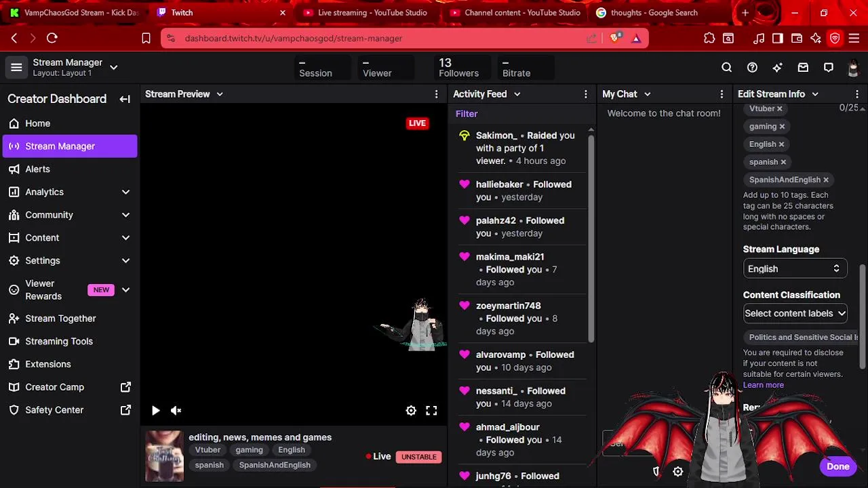Collapse the Creator Dashboard sidebar
The image size is (868, 488).
(125, 99)
